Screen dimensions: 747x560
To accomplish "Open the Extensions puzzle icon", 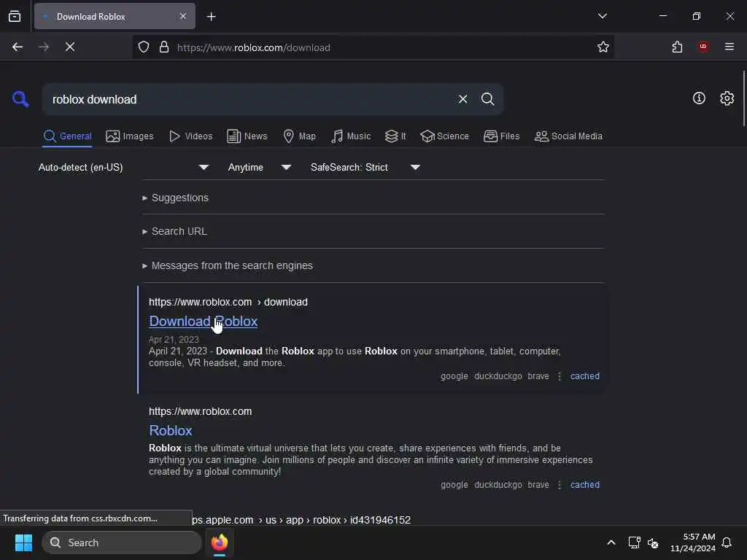I will (x=677, y=47).
